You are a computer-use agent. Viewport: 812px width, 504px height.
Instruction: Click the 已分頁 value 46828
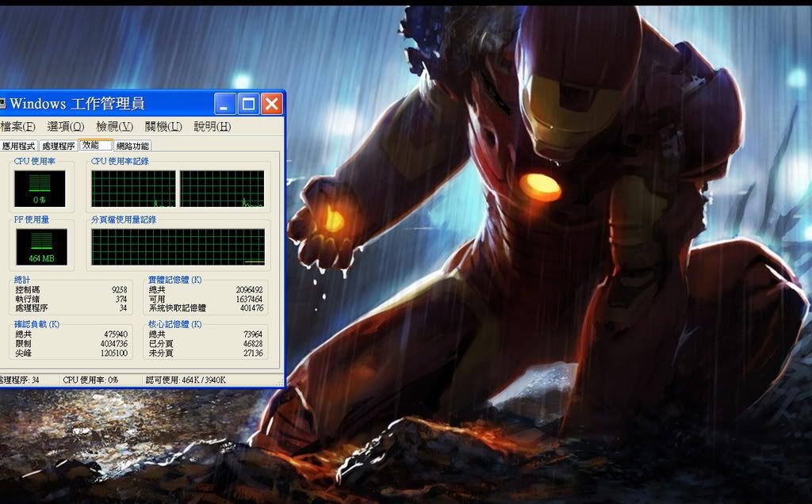tap(253, 344)
